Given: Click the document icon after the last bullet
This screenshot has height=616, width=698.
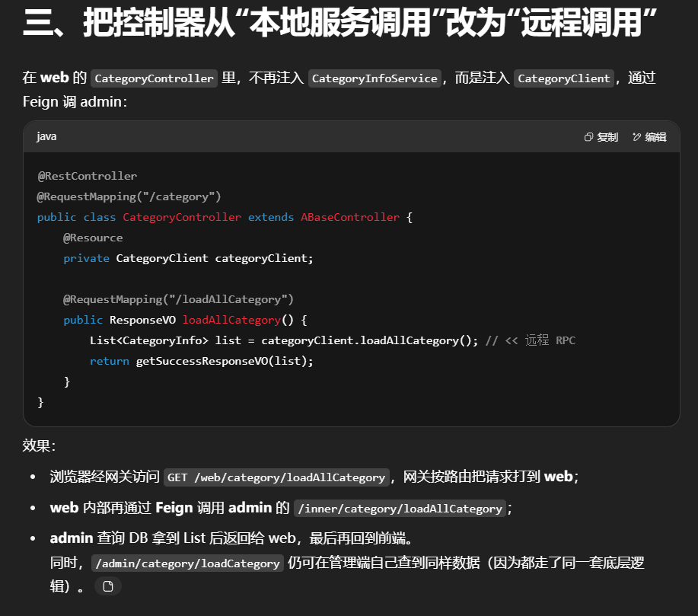Looking at the screenshot, I should 108,586.
